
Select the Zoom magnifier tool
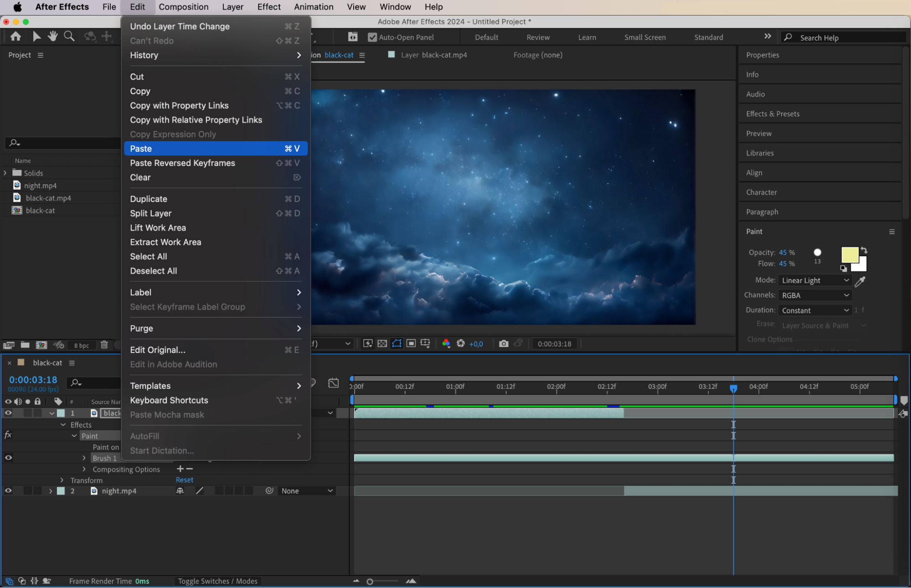pos(69,36)
